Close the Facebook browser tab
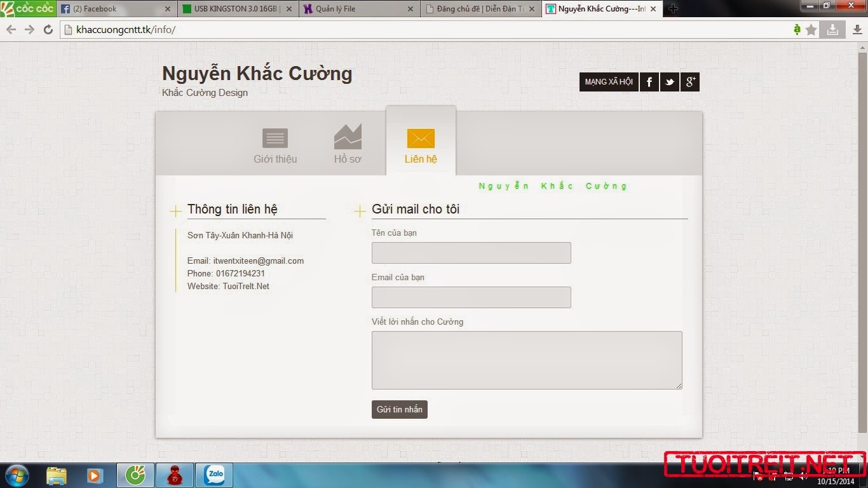This screenshot has height=488, width=868. point(168,9)
